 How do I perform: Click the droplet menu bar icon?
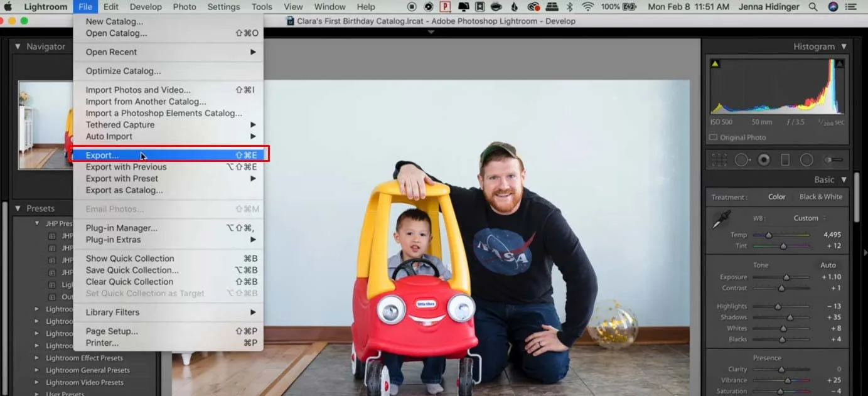(515, 7)
